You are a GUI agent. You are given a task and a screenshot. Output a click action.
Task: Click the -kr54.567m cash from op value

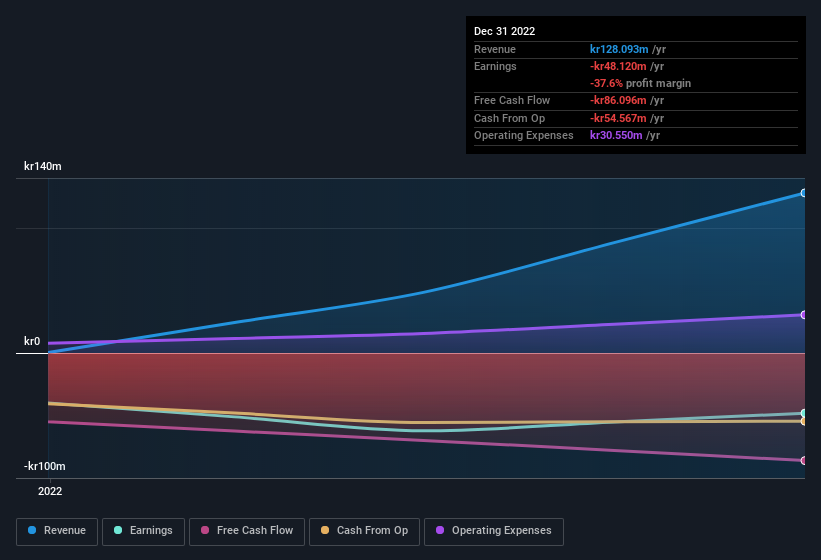tap(618, 118)
